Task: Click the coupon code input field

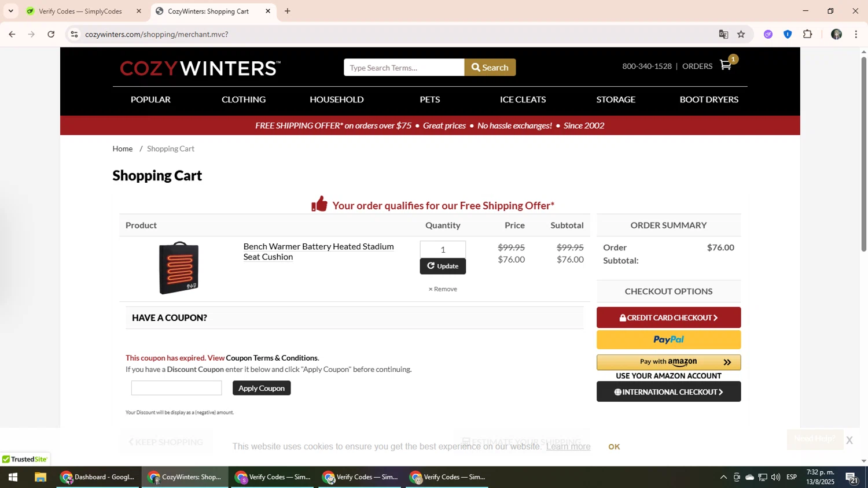Action: (176, 388)
